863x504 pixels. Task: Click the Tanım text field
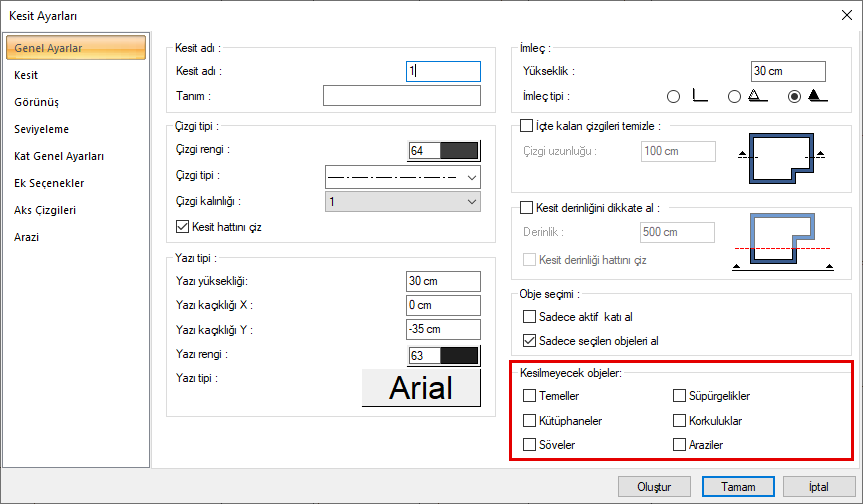(x=402, y=96)
